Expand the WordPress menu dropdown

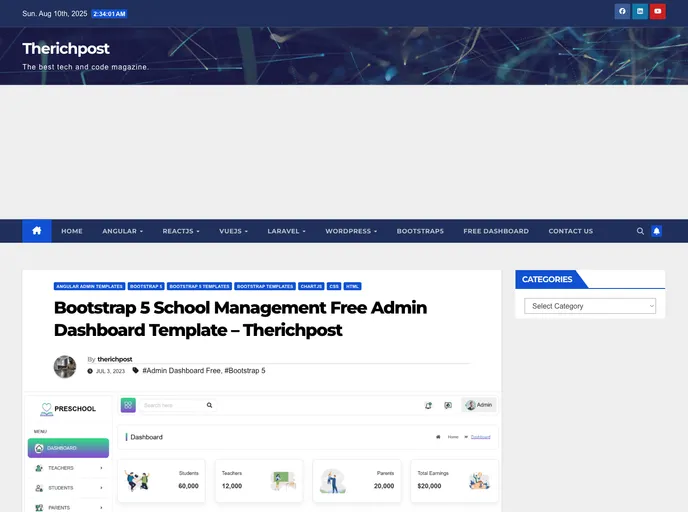pyautogui.click(x=351, y=231)
